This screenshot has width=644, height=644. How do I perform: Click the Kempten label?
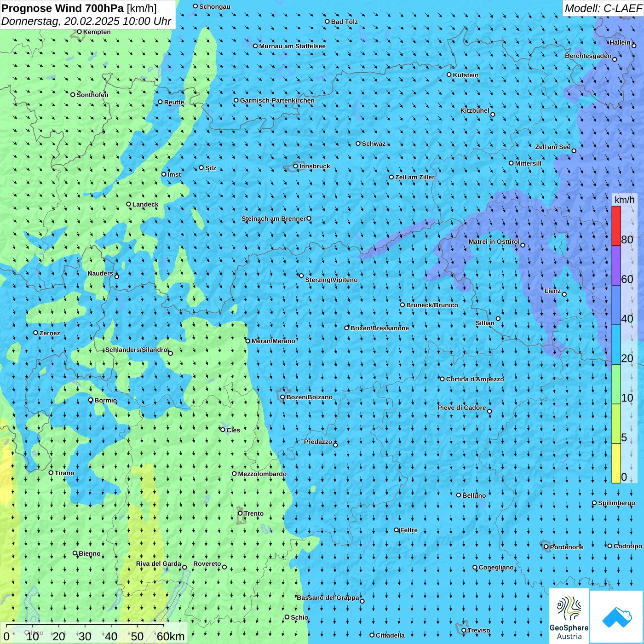tap(97, 32)
